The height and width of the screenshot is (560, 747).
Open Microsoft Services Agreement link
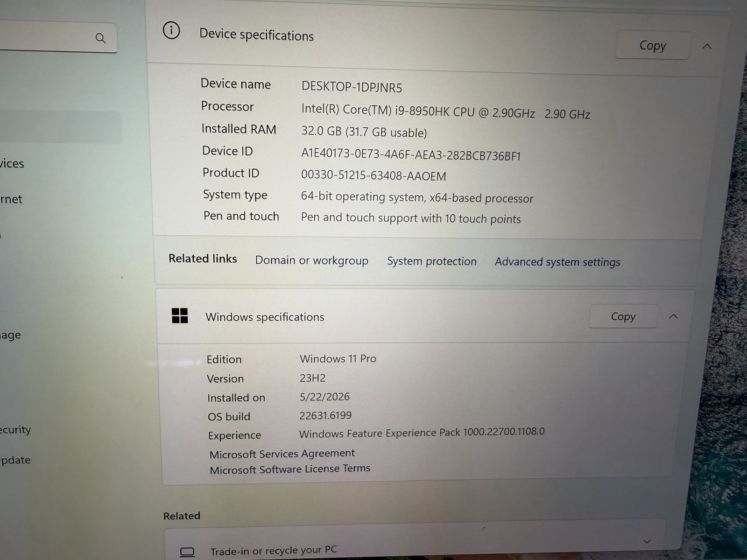click(x=282, y=454)
